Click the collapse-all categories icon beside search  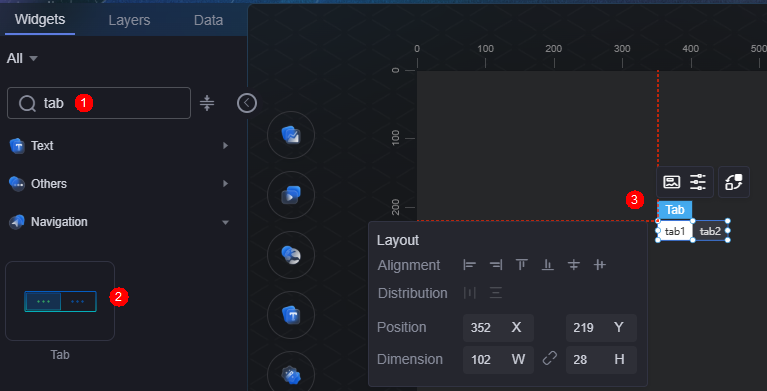click(207, 103)
